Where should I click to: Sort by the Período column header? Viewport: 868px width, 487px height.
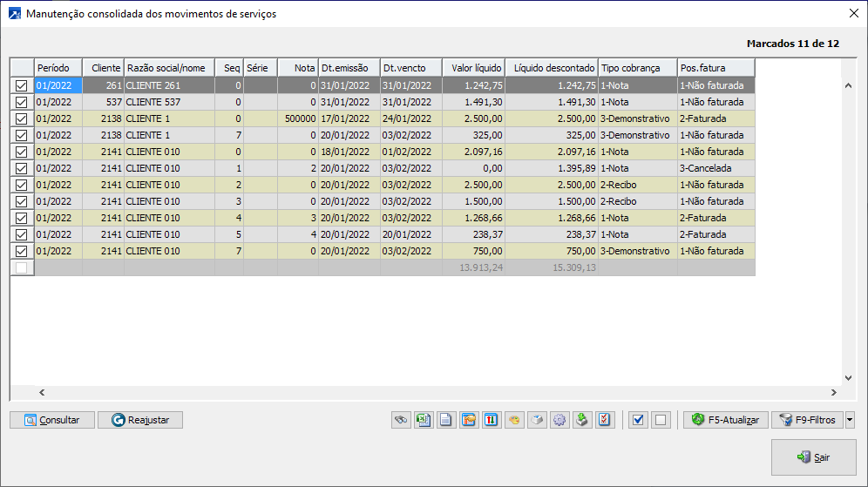click(58, 67)
